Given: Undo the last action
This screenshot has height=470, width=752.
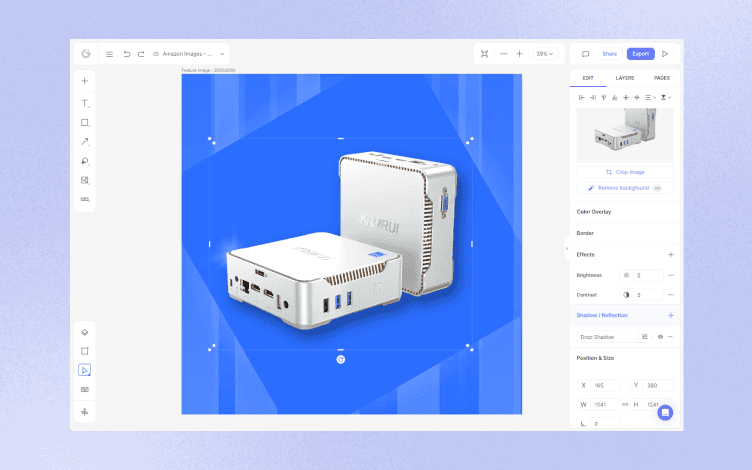Looking at the screenshot, I should point(127,54).
